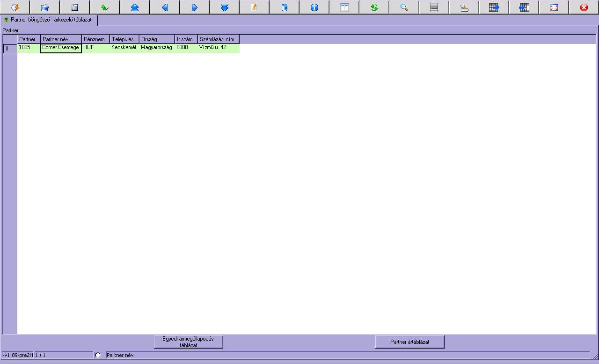Sort by the Partner név column header

[x=61, y=39]
